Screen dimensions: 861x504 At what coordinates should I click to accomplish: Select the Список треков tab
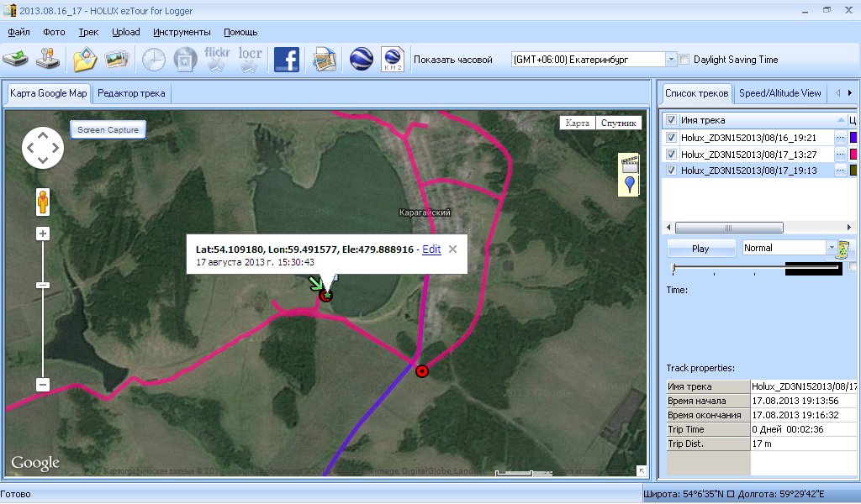[696, 93]
